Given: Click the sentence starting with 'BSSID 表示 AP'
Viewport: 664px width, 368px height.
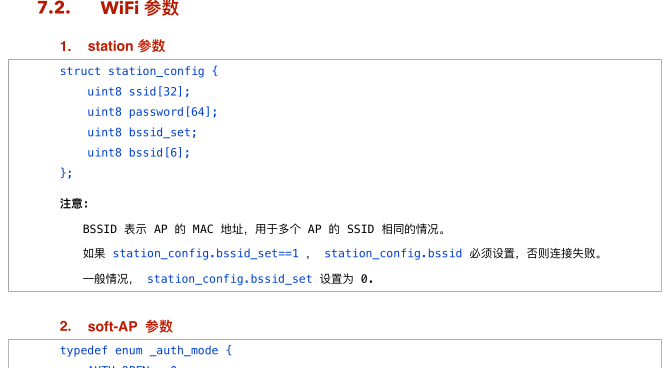Looking at the screenshot, I should pyautogui.click(x=264, y=229).
